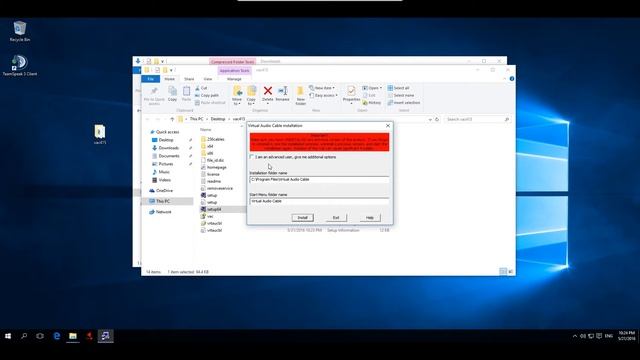Click the Start Menu folder name field
This screenshot has height=360, width=640.
319,201
